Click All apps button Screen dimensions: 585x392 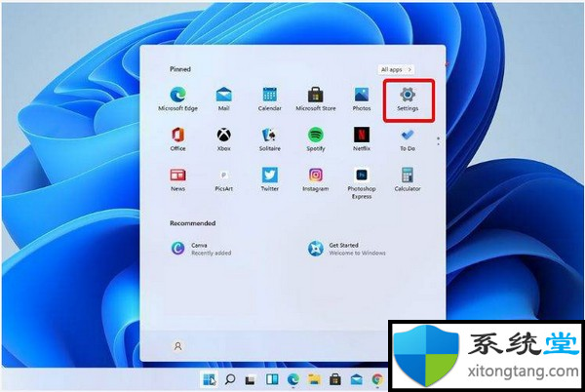click(x=396, y=70)
